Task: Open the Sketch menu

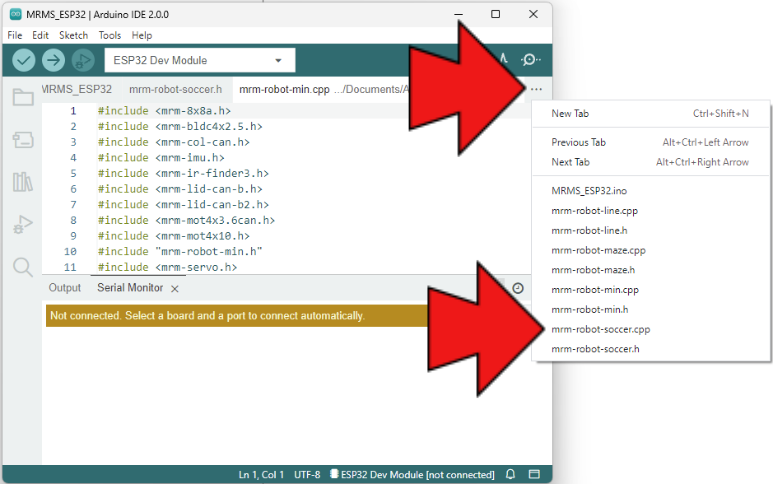Action: tap(73, 35)
